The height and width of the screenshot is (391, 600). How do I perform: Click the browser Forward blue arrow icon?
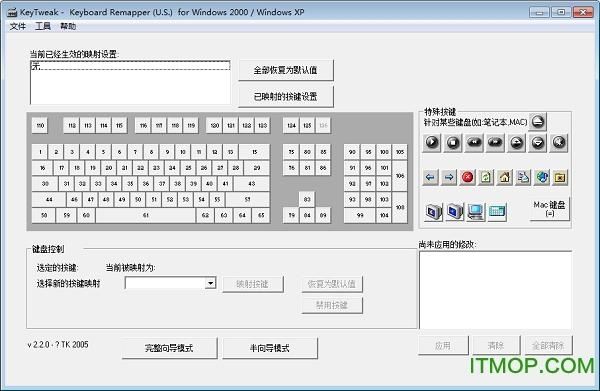click(449, 177)
